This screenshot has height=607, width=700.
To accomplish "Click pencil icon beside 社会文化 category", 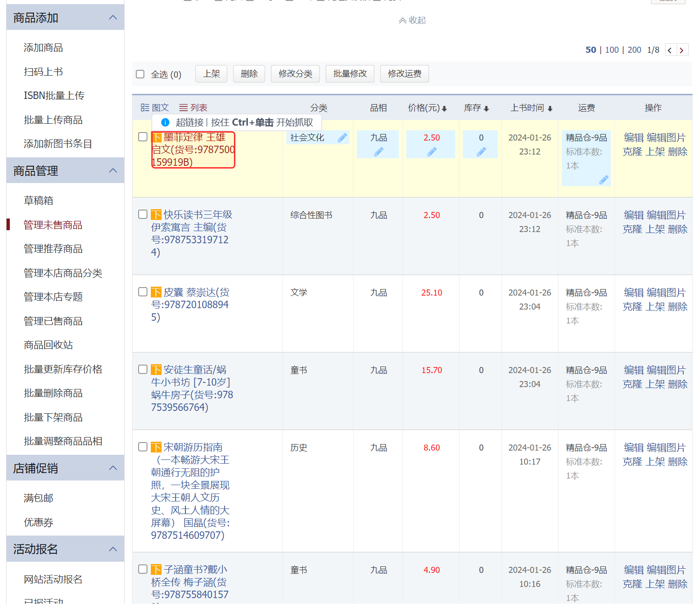I will (x=342, y=138).
